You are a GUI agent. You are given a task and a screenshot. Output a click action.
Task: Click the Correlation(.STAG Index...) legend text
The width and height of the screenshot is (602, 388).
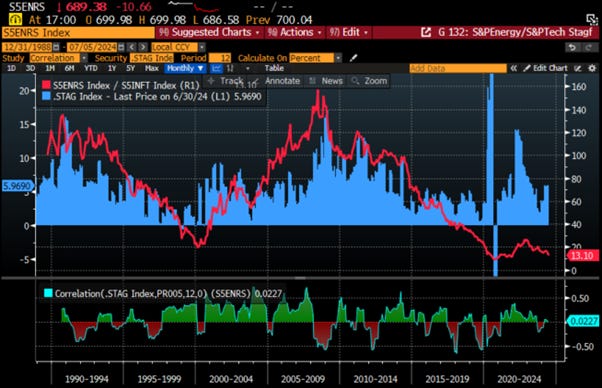coord(168,294)
